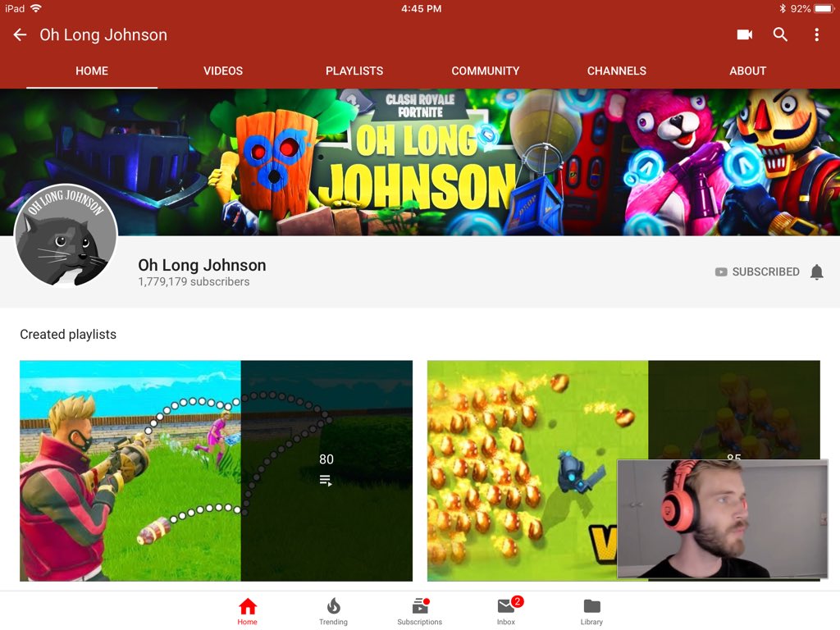Switch to the COMMUNITY tab
The image size is (840, 630).
486,71
